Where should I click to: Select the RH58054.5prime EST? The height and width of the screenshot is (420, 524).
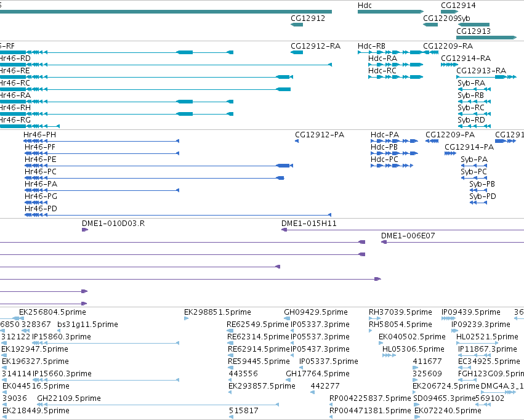(x=370, y=331)
